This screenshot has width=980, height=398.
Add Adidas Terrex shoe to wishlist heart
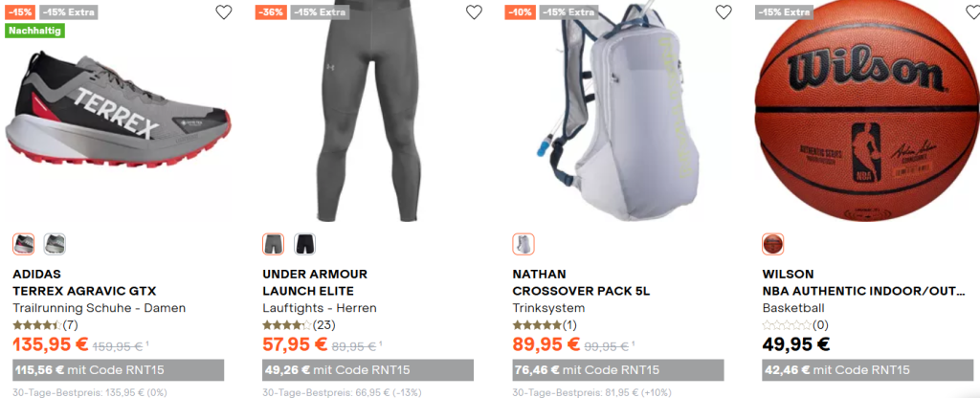224,11
